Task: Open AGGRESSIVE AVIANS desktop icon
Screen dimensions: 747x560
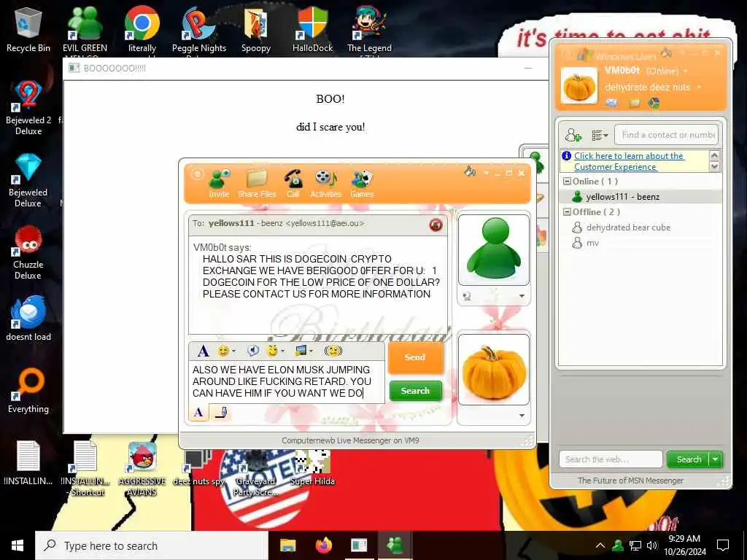Action: click(142, 469)
